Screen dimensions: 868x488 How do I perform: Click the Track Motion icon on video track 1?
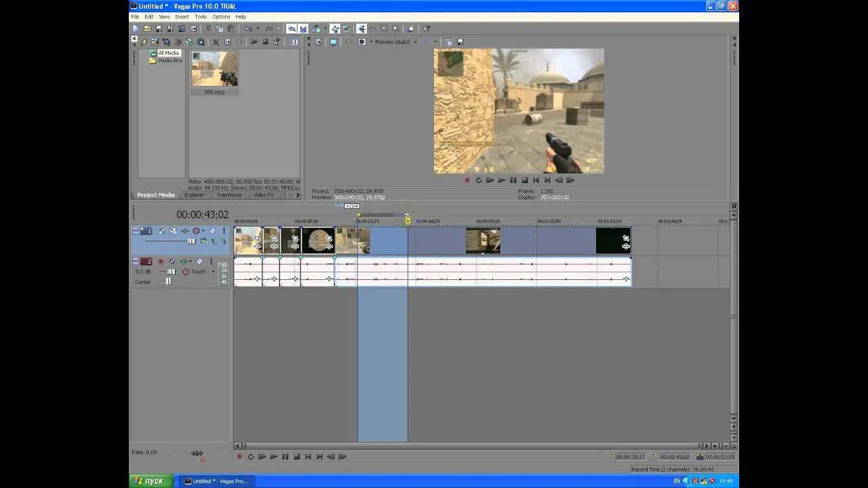[162, 231]
